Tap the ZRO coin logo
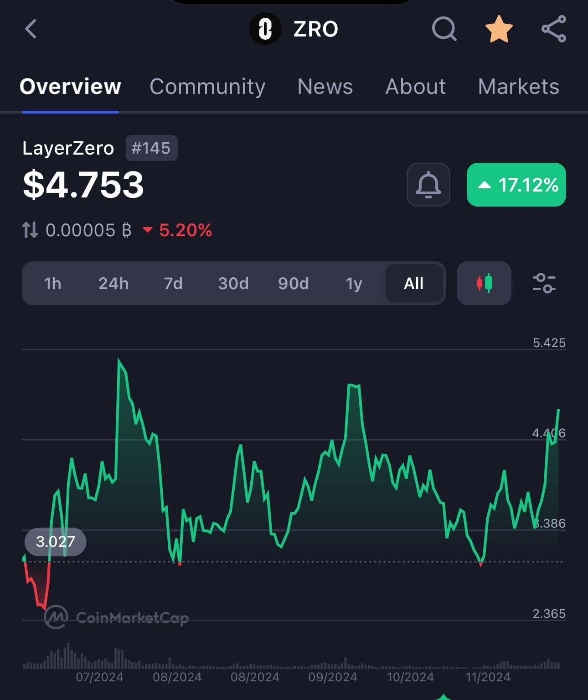The height and width of the screenshot is (700, 588). [x=265, y=29]
